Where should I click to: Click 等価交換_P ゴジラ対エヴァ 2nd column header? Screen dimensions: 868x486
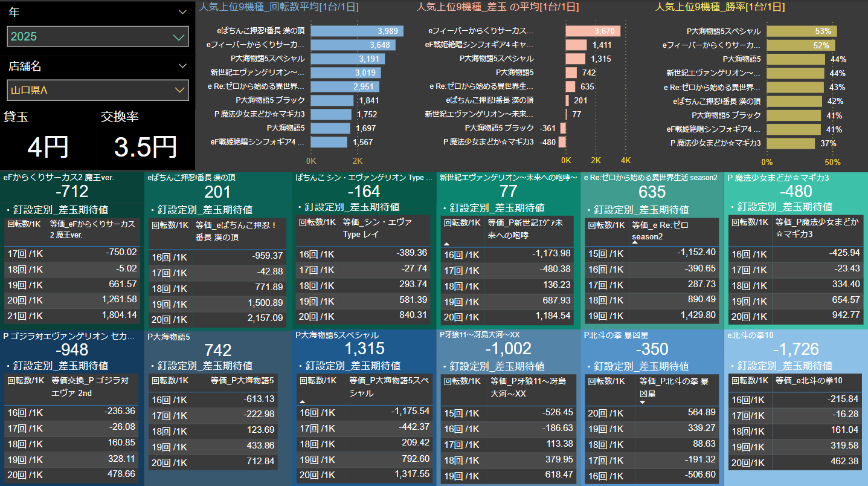tap(91, 387)
